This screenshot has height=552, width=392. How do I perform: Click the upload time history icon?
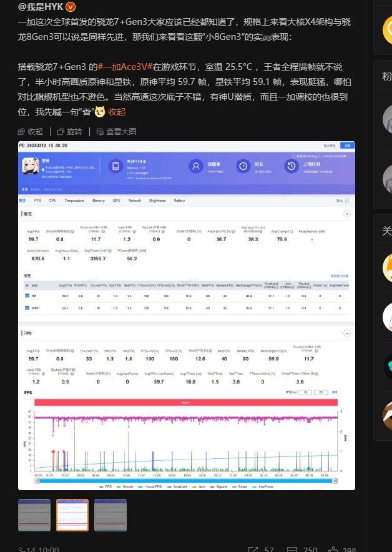(292, 166)
